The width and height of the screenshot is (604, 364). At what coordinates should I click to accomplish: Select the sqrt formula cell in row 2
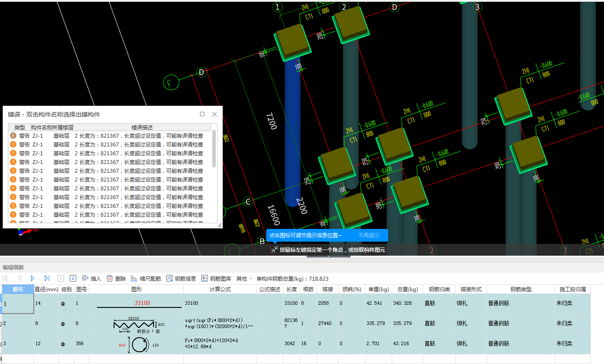[220, 324]
